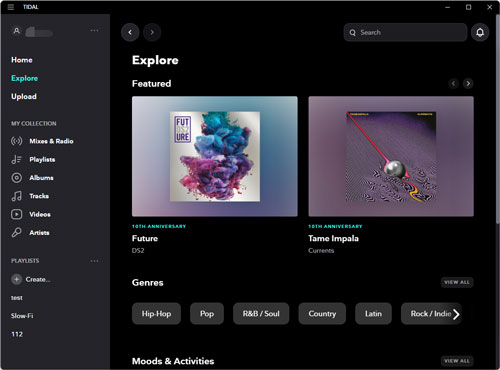Open Tracks in My Collection
Viewport: 500px width, 370px height.
pyautogui.click(x=39, y=196)
